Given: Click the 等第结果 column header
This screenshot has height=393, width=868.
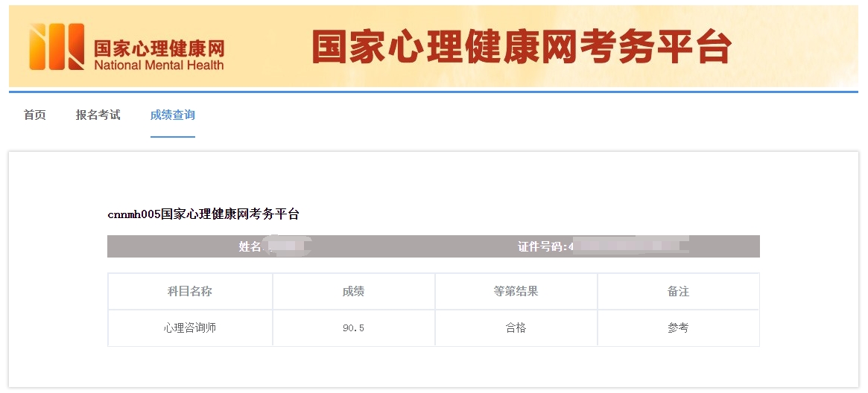Looking at the screenshot, I should [x=516, y=291].
